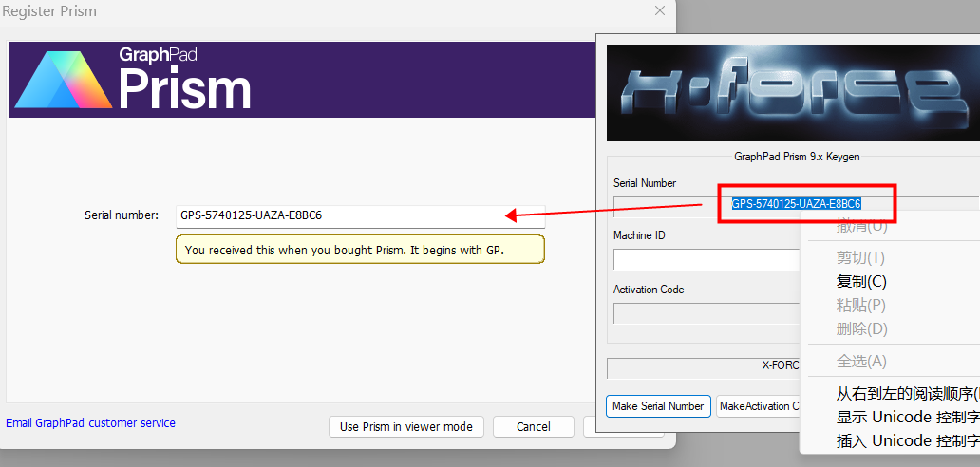This screenshot has height=467, width=980.
Task: Select 删除(D) in the context menu
Action: (860, 329)
